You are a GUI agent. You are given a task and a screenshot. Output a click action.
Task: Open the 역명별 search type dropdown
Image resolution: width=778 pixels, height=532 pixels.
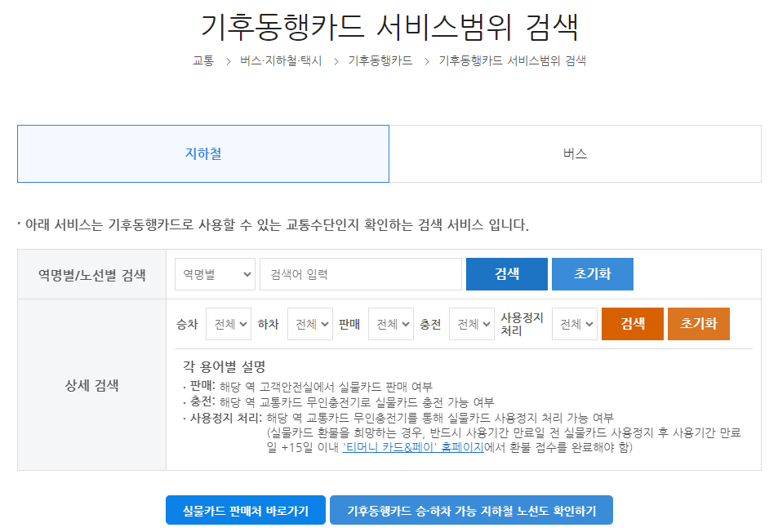pos(215,274)
